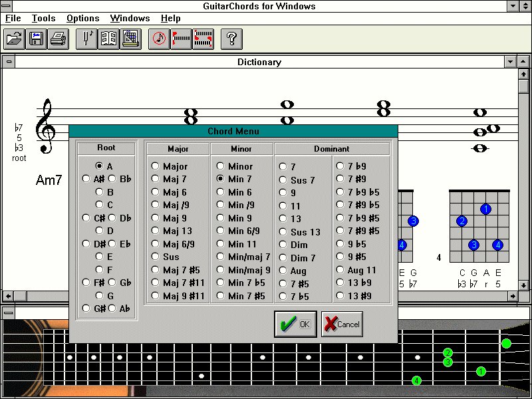532x399 pixels.
Task: Select root note C#
Action: click(94, 218)
